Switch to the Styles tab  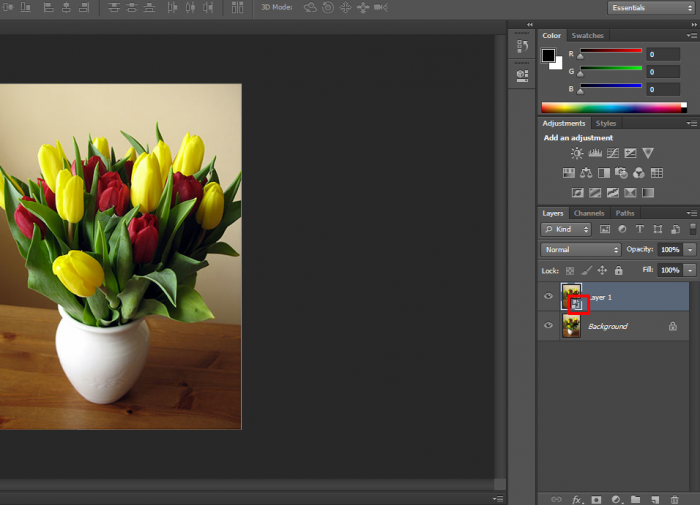tap(606, 123)
